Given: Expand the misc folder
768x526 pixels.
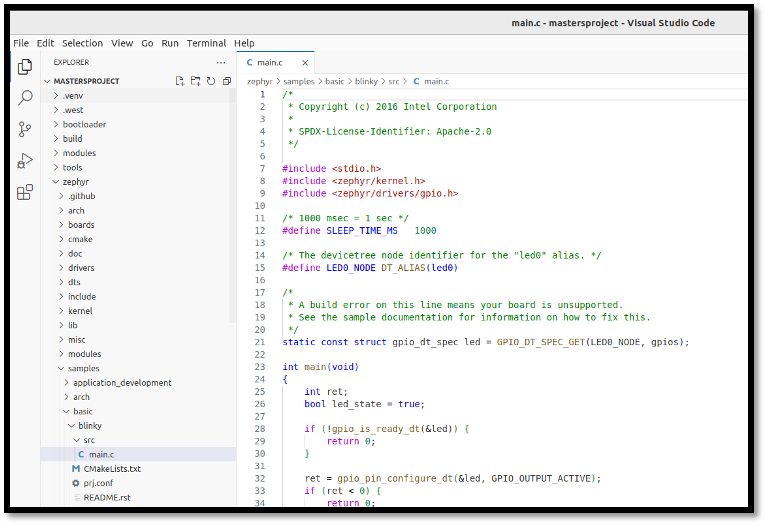Looking at the screenshot, I should [x=138, y=340].
